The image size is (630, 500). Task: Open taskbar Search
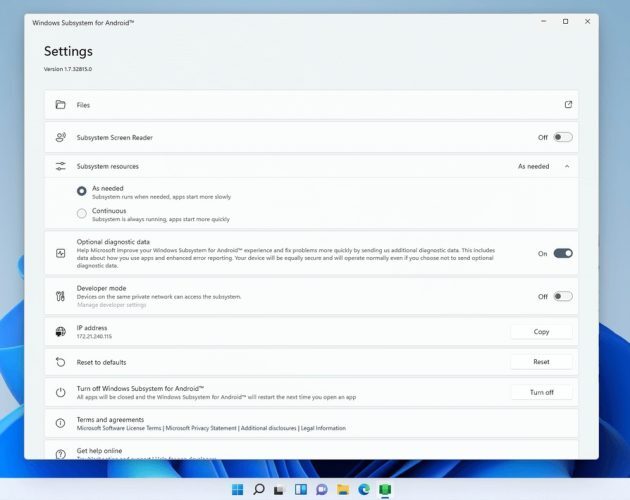tap(259, 490)
